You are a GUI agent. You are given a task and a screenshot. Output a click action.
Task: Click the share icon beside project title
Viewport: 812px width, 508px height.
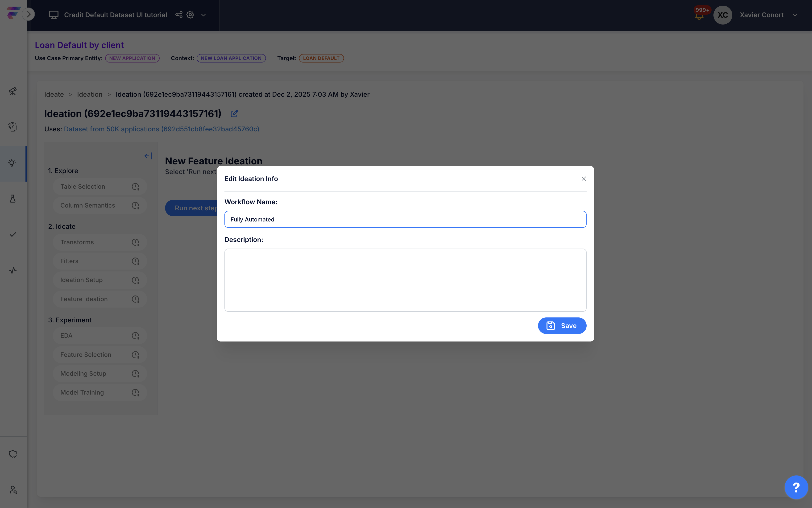tap(179, 15)
